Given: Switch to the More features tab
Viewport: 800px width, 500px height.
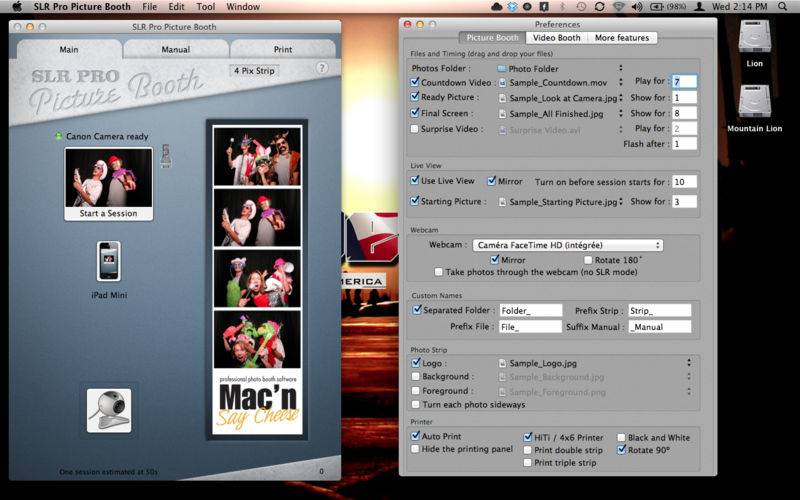Looking at the screenshot, I should pyautogui.click(x=622, y=38).
